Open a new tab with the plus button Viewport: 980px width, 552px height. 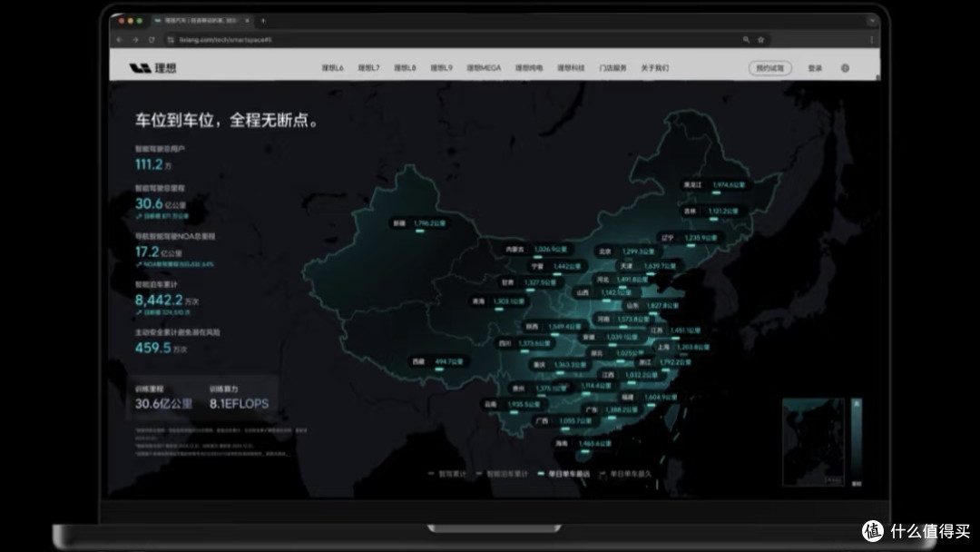pos(263,21)
